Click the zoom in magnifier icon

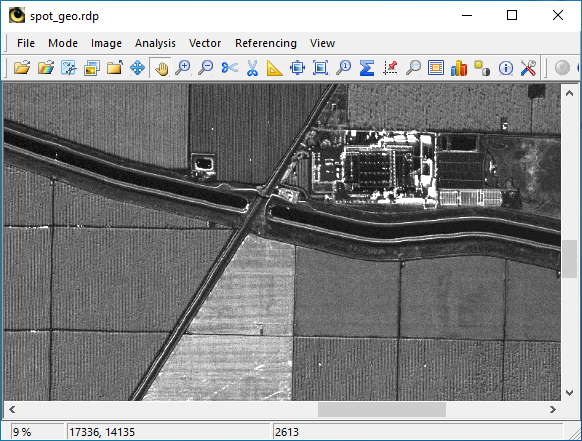(183, 68)
